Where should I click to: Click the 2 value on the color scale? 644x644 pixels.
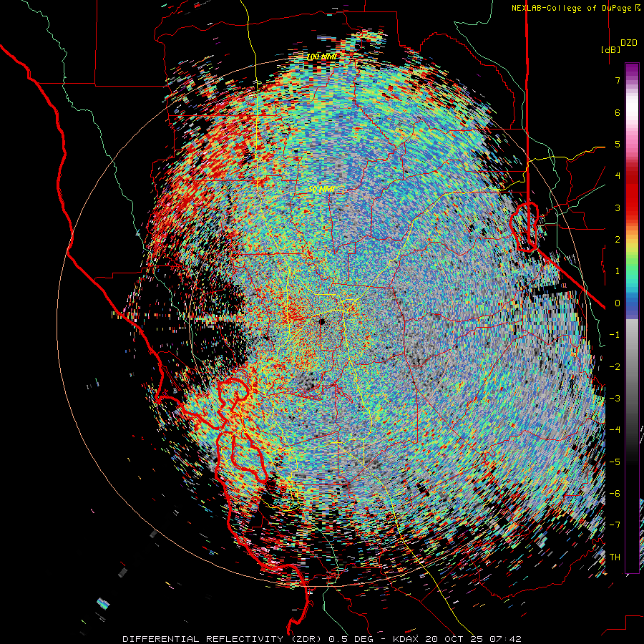click(x=618, y=240)
